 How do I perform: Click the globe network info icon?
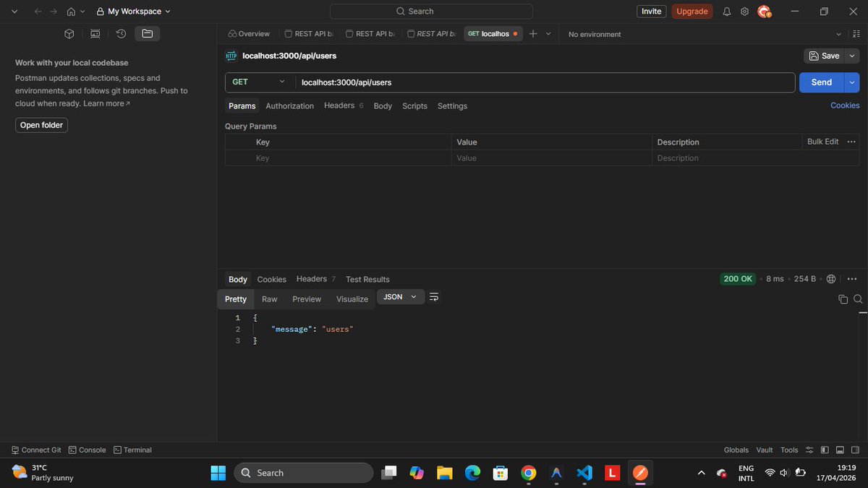(x=831, y=279)
